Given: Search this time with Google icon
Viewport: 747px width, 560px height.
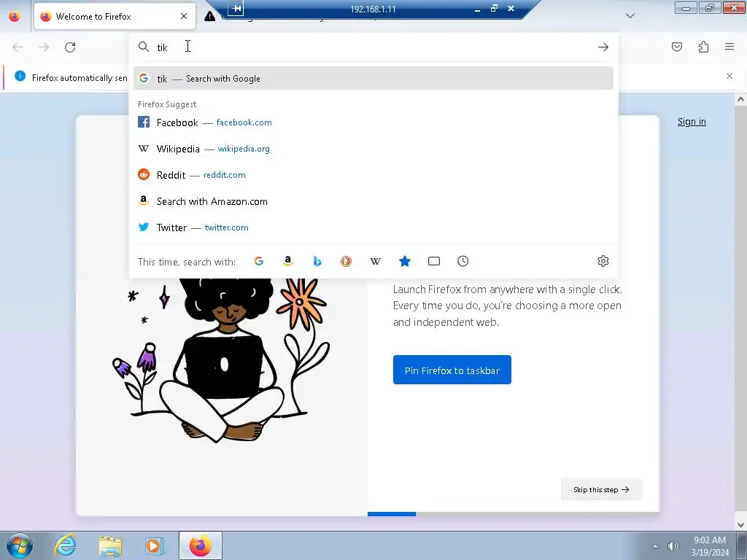Looking at the screenshot, I should (x=259, y=261).
